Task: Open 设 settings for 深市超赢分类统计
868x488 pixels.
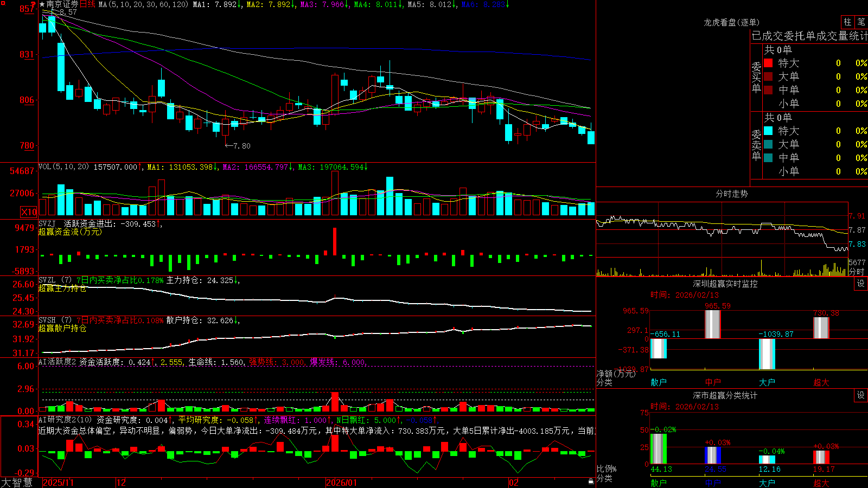Action: pos(861,395)
